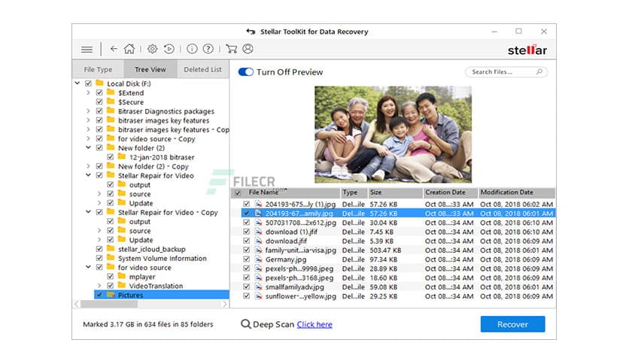The height and width of the screenshot is (364, 629).
Task: Open the Home icon in toolbar
Action: [129, 49]
